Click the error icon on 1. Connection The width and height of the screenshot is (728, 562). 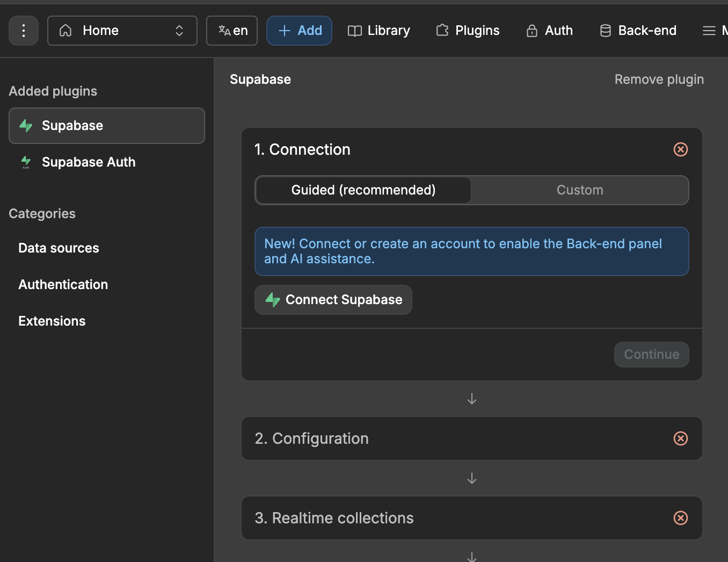pos(681,149)
